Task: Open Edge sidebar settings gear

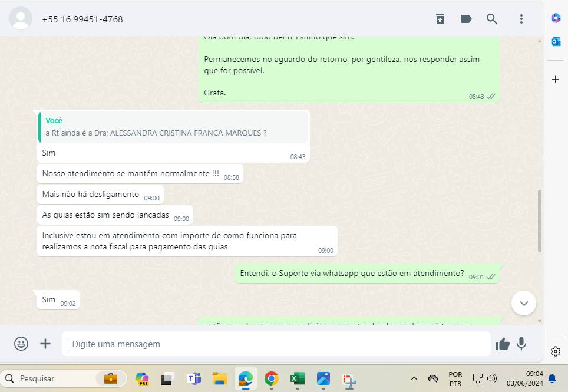Action: (x=555, y=351)
